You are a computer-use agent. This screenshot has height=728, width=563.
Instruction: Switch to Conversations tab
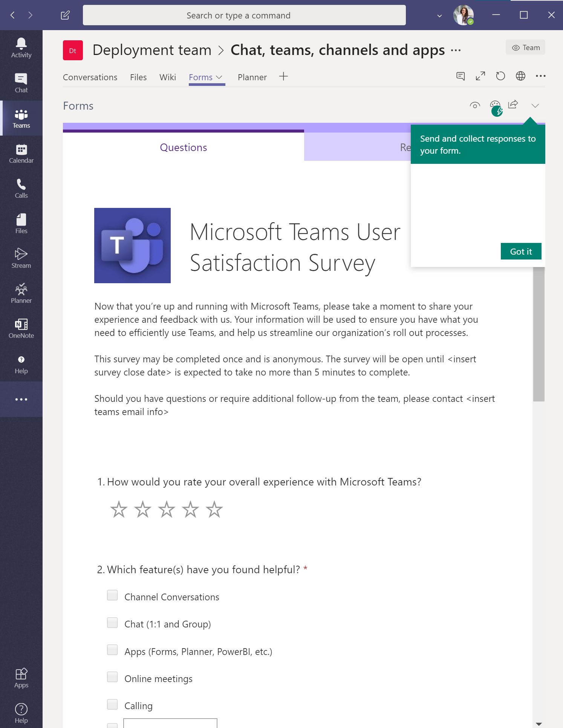point(90,77)
